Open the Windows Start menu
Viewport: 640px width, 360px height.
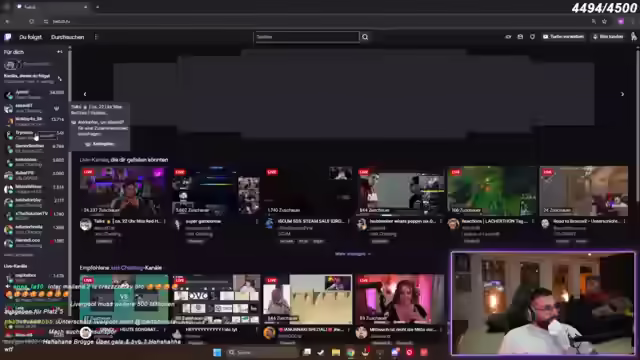[x=217, y=352]
